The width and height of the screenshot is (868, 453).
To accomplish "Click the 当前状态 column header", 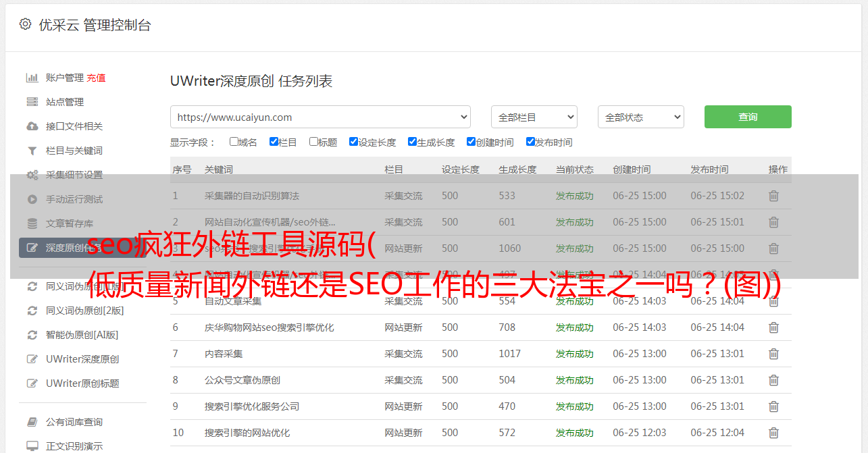I will [575, 169].
